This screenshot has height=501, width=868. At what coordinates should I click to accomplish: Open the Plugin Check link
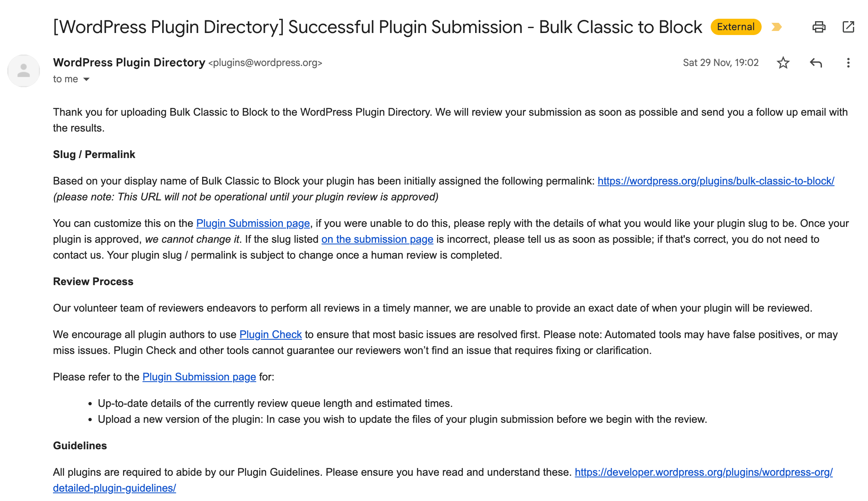[x=271, y=334]
